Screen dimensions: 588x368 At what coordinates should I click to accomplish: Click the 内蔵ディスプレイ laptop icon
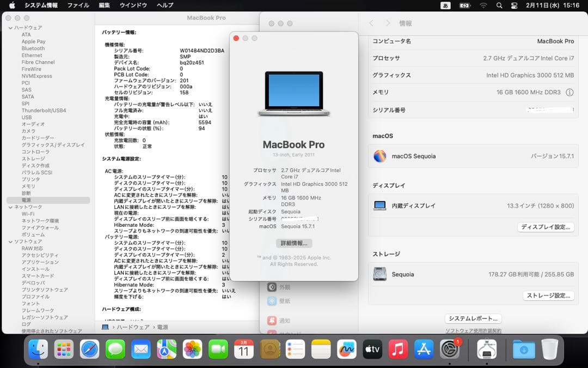click(x=379, y=206)
